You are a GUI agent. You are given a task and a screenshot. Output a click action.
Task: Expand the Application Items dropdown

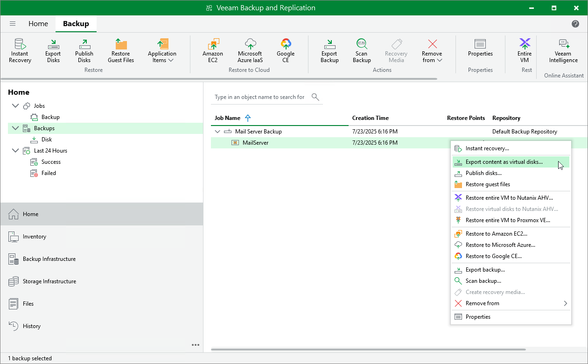click(x=162, y=50)
